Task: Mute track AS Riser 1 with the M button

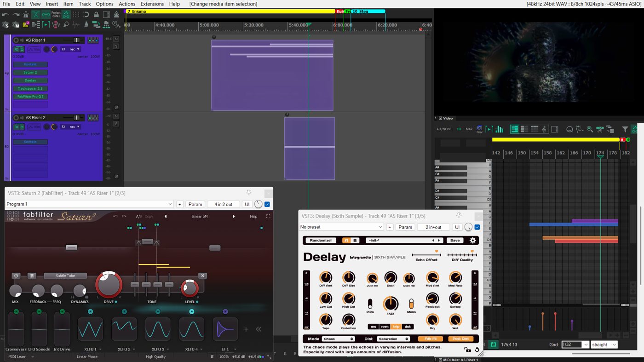Action: click(116, 39)
